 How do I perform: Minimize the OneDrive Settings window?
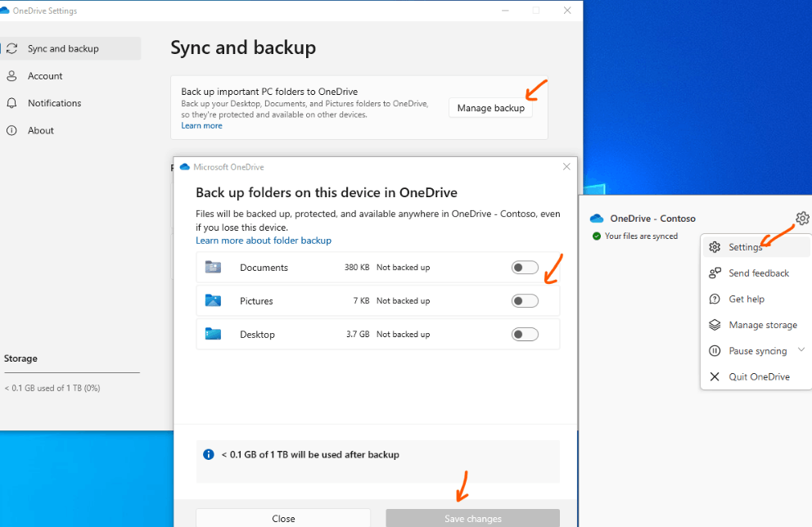(505, 11)
